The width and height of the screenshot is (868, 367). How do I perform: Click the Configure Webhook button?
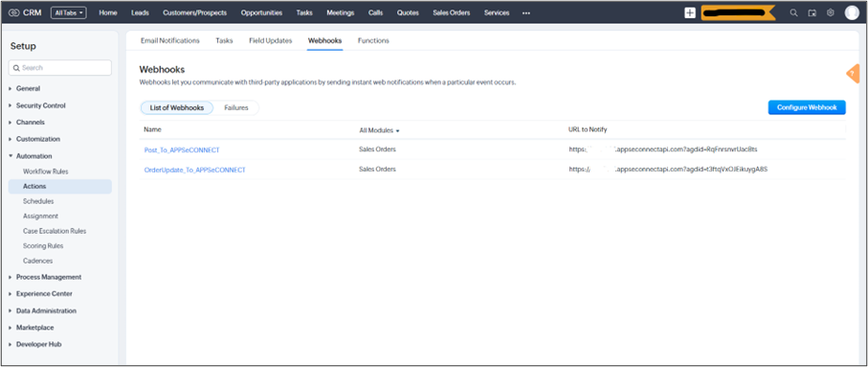pyautogui.click(x=807, y=107)
